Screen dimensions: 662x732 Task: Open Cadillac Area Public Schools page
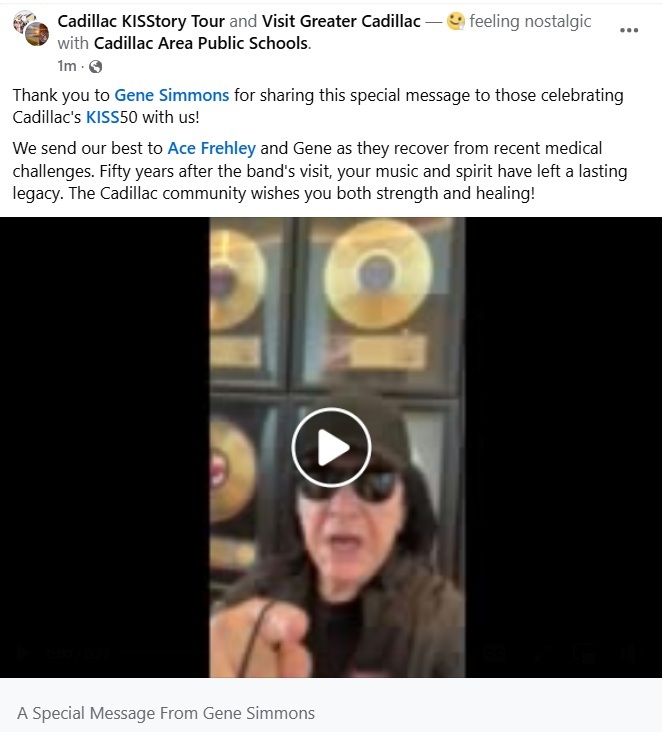[201, 43]
